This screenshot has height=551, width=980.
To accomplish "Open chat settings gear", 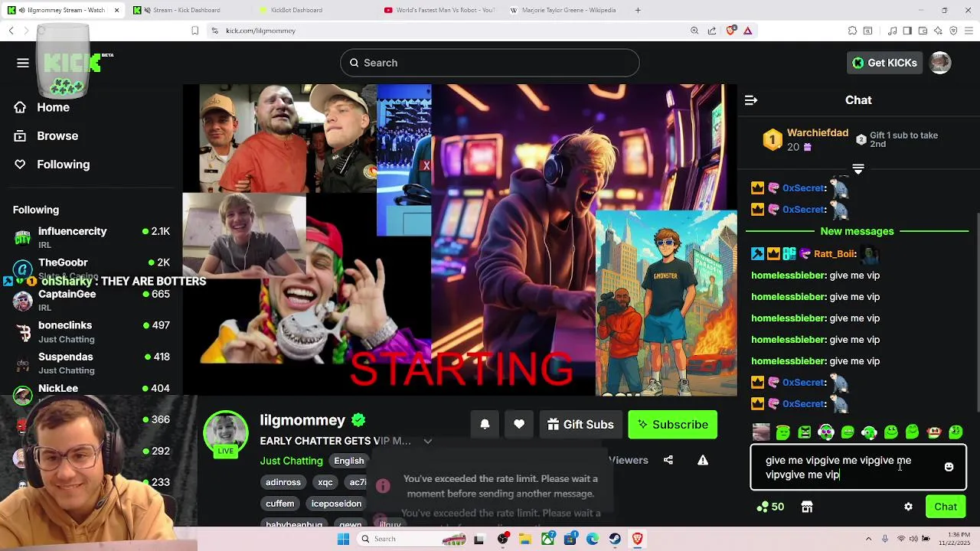I will [908, 507].
